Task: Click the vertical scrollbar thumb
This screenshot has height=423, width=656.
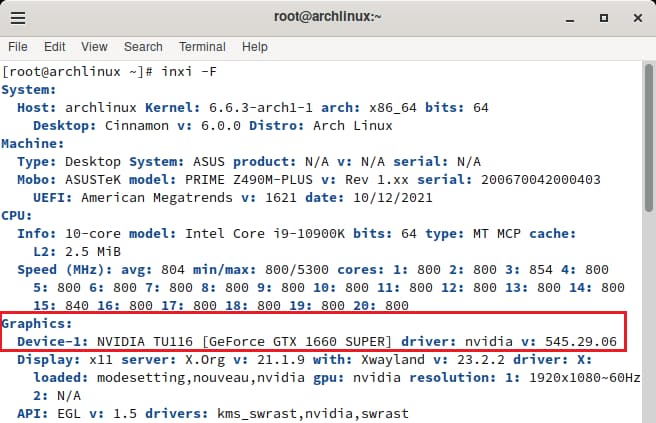Action: click(649, 138)
